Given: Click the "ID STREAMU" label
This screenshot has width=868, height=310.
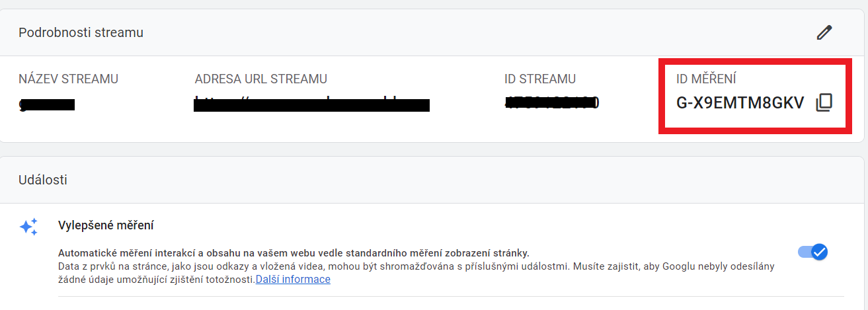Looking at the screenshot, I should [540, 79].
